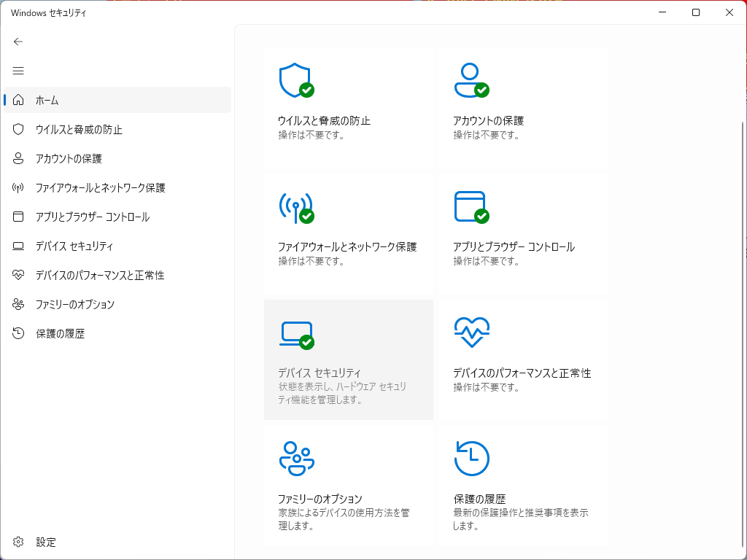Open the ファミリーのオプション tile title
Image resolution: width=747 pixels, height=560 pixels.
pyautogui.click(x=320, y=499)
